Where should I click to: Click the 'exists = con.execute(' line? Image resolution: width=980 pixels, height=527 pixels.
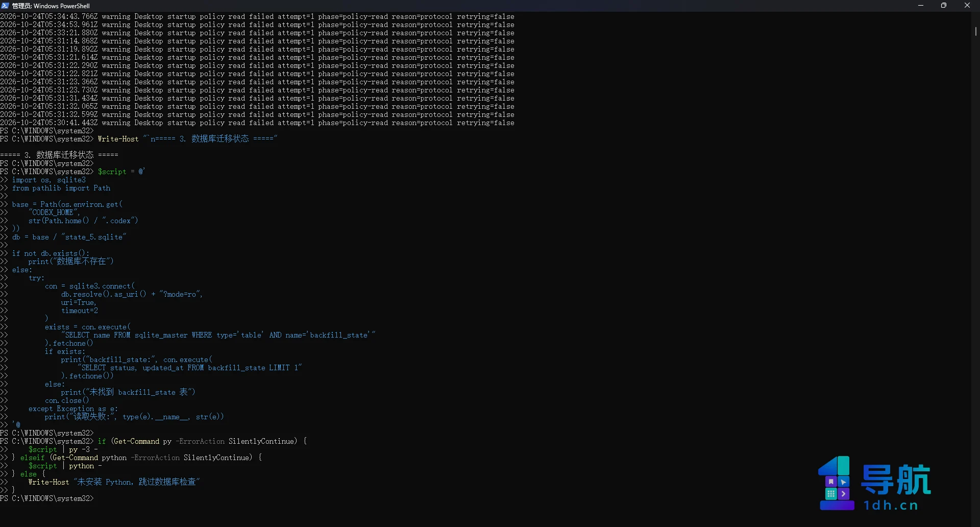[88, 327]
